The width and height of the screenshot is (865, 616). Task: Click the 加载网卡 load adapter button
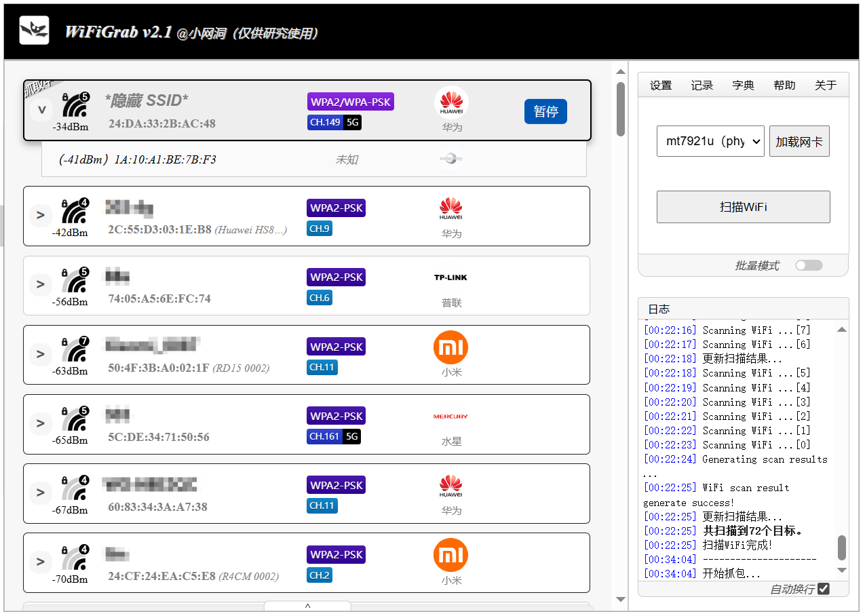pyautogui.click(x=799, y=141)
